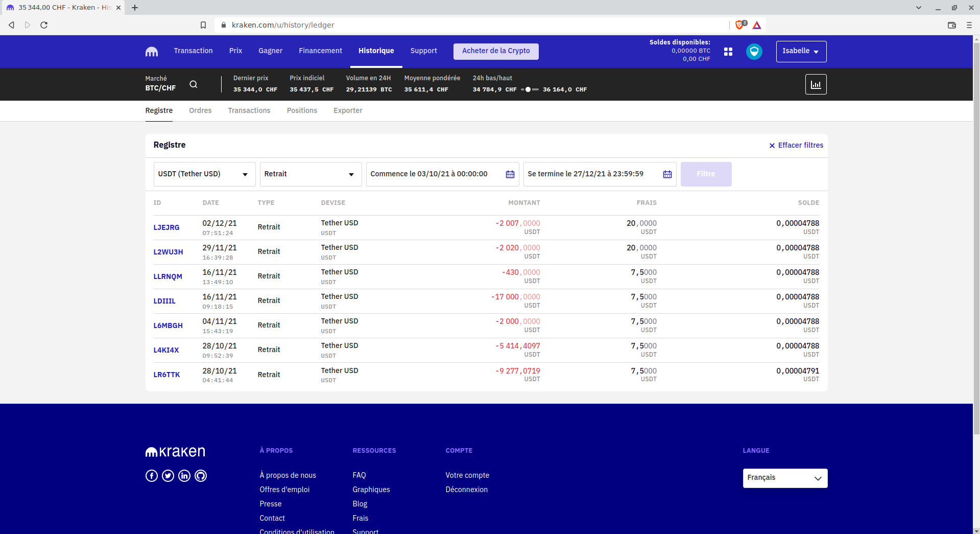Open the chart icon button

816,84
